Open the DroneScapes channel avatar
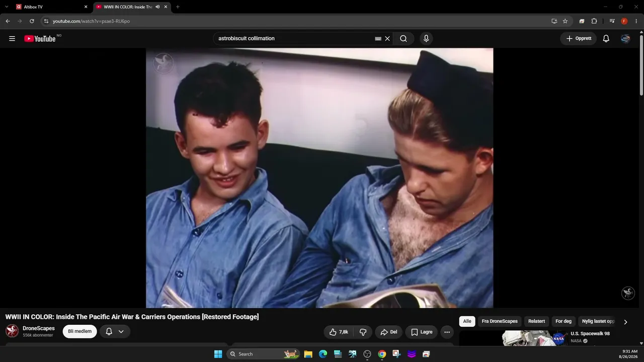Screen dimensions: 644x362 12,331
